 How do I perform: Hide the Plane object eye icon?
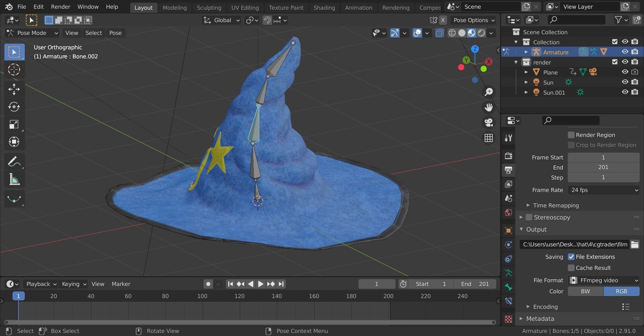tap(625, 72)
